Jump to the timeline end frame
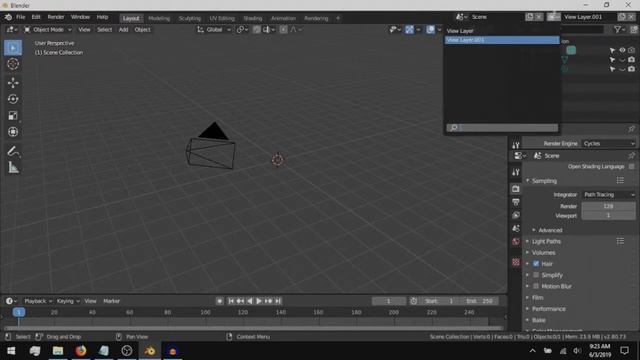 coord(278,301)
